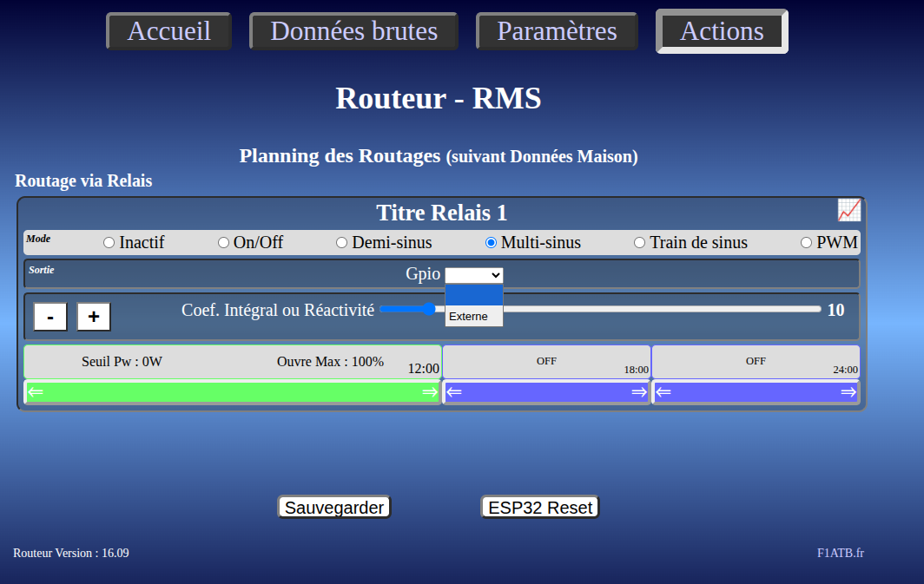Choose Train de sinus mode

pos(639,243)
